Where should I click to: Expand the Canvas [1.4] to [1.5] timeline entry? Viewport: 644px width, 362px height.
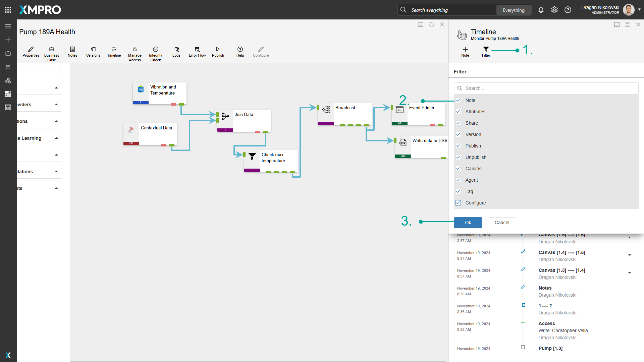click(x=630, y=255)
